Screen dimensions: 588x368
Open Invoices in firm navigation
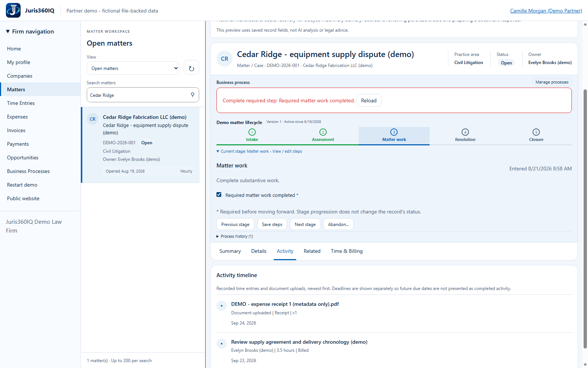16,130
